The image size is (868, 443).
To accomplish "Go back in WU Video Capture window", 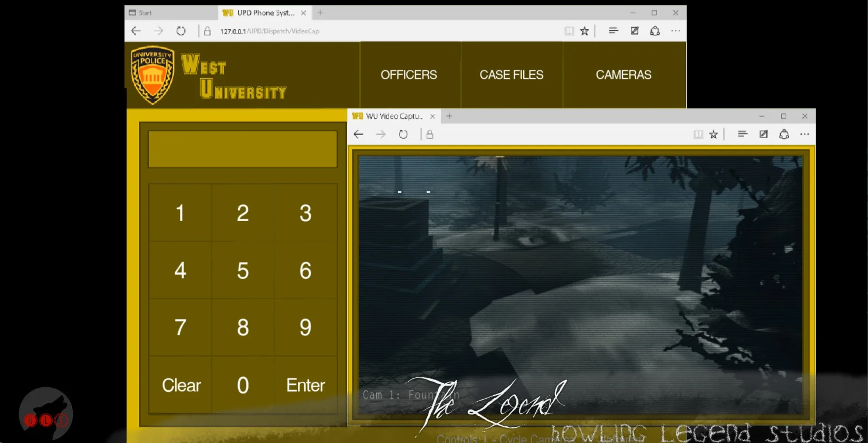I will click(x=359, y=134).
